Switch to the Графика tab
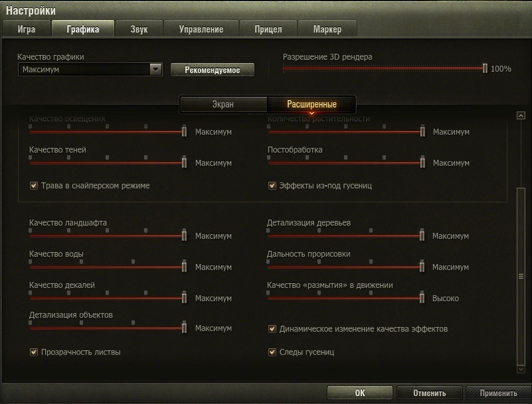 [83, 29]
